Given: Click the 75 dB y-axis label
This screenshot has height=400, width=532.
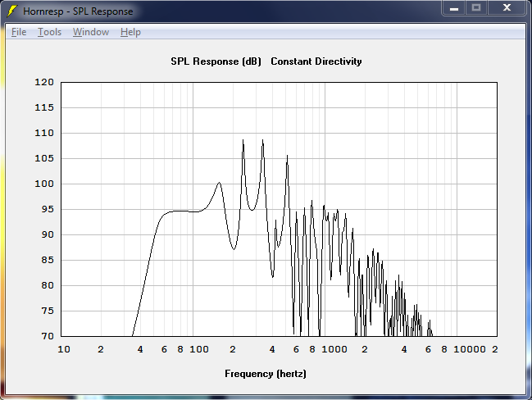Looking at the screenshot, I should point(48,311).
